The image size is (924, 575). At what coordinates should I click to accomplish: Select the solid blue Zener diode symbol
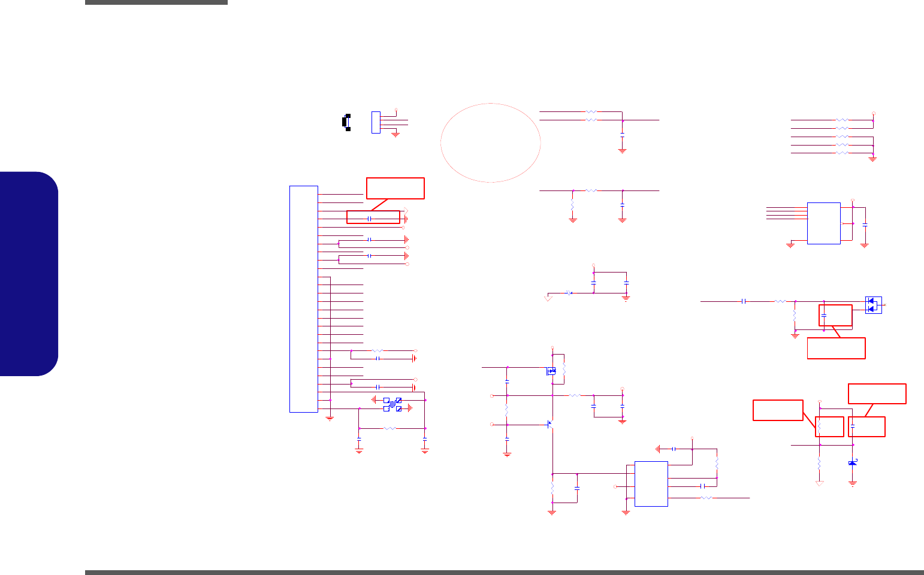853,463
